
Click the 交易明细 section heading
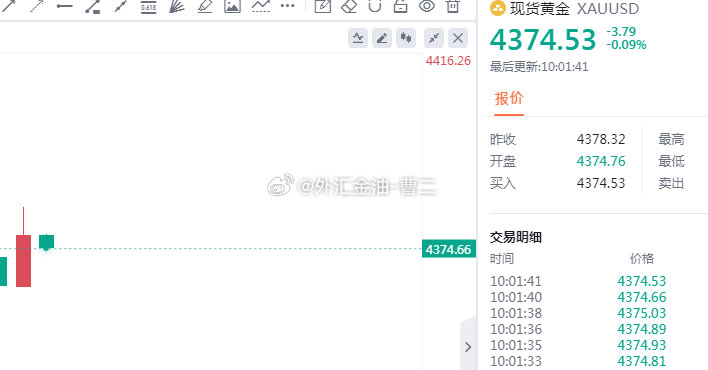tap(516, 237)
